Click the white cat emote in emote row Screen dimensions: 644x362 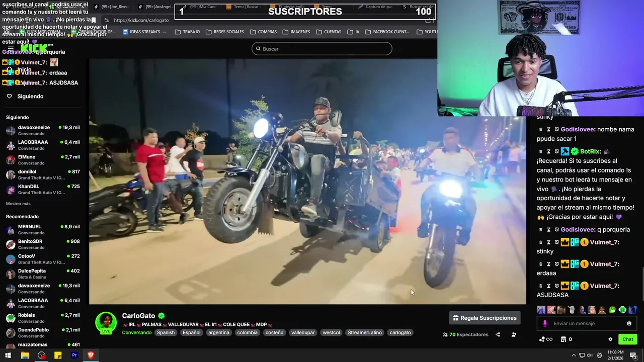point(572,310)
